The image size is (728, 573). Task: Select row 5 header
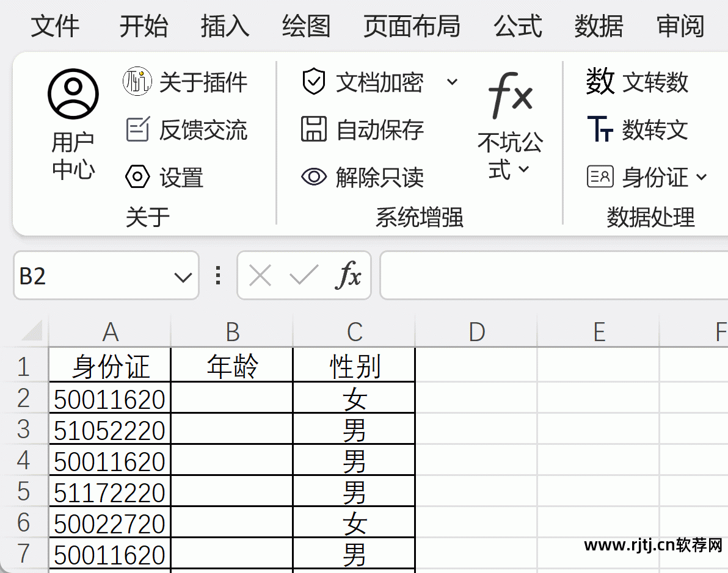click(x=24, y=491)
